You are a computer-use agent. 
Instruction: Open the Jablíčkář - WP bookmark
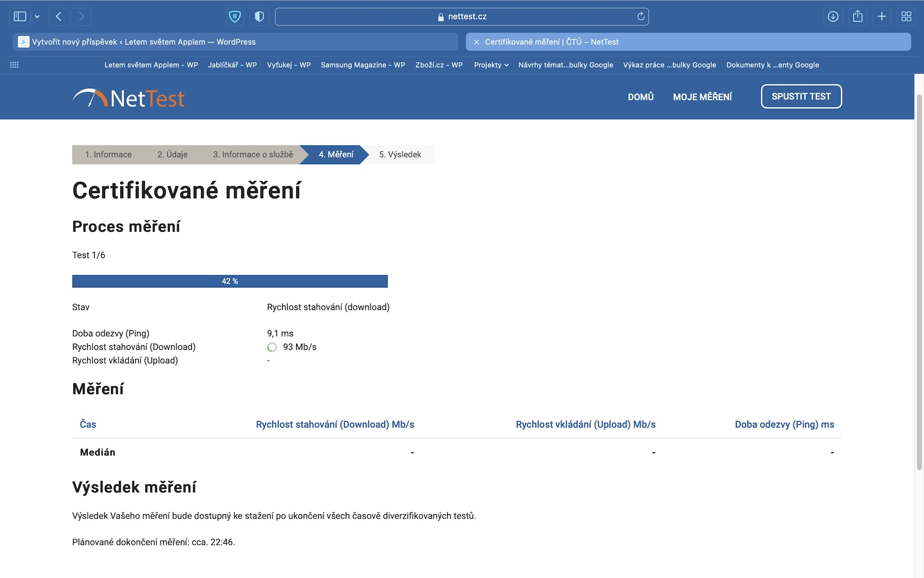tap(232, 65)
